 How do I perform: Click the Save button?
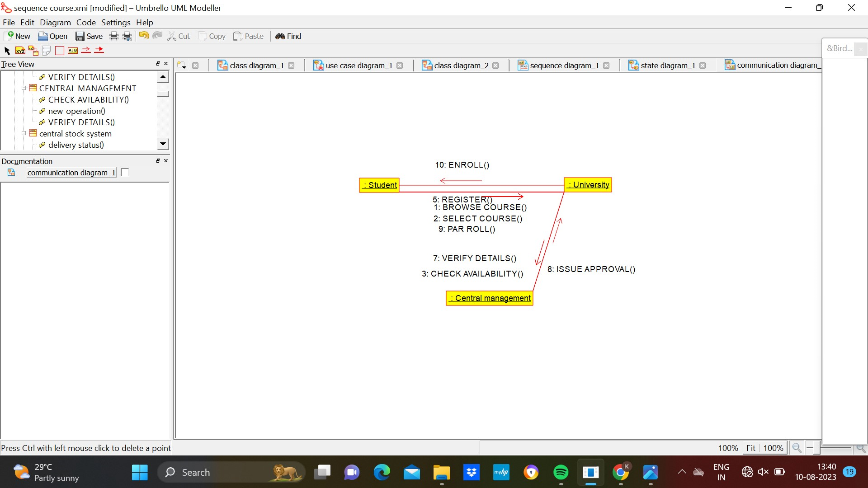coord(89,36)
